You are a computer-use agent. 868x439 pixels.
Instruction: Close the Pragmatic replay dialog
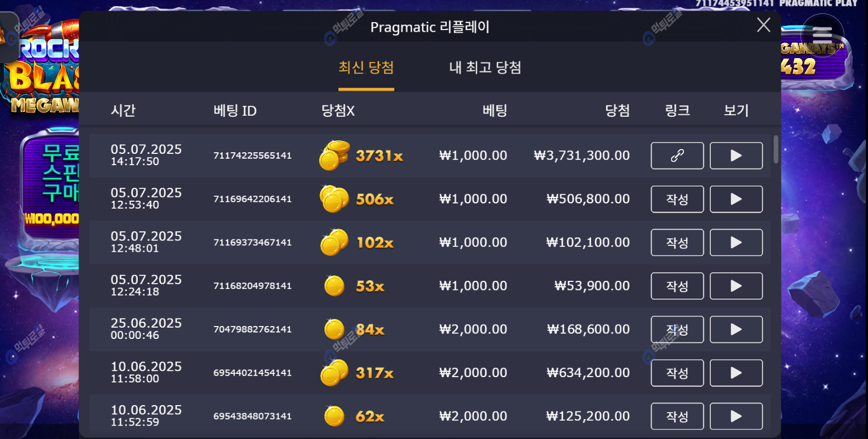[763, 25]
